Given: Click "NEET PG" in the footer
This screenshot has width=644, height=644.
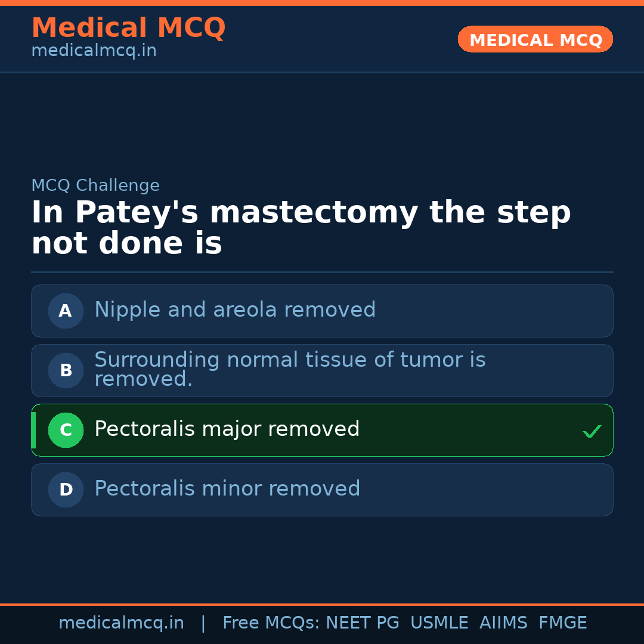Looking at the screenshot, I should tap(363, 623).
